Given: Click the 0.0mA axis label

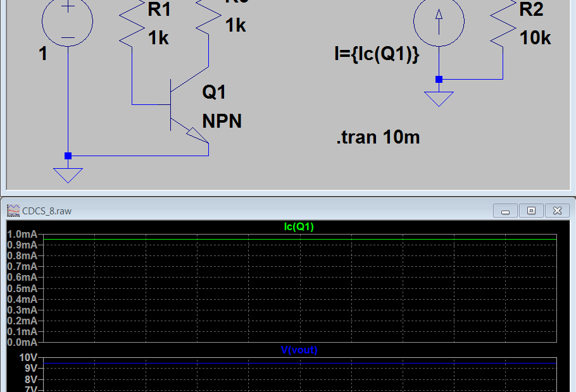Looking at the screenshot, I should [22, 343].
